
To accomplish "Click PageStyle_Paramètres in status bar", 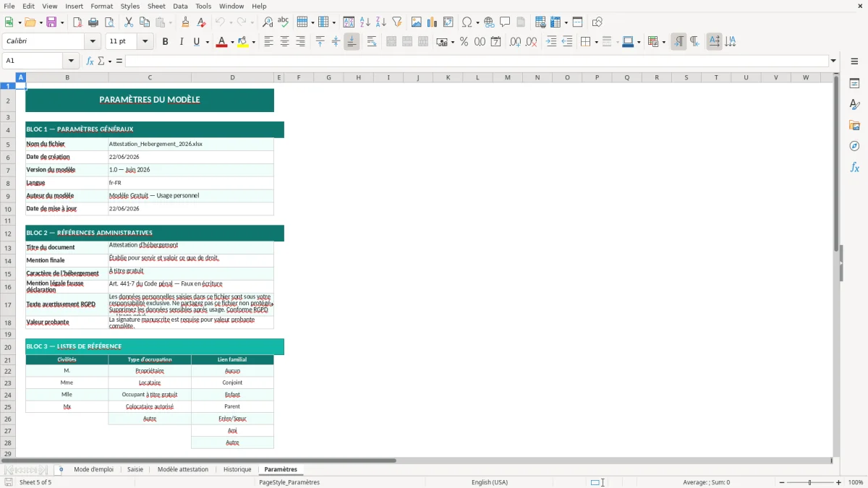I will point(289,482).
